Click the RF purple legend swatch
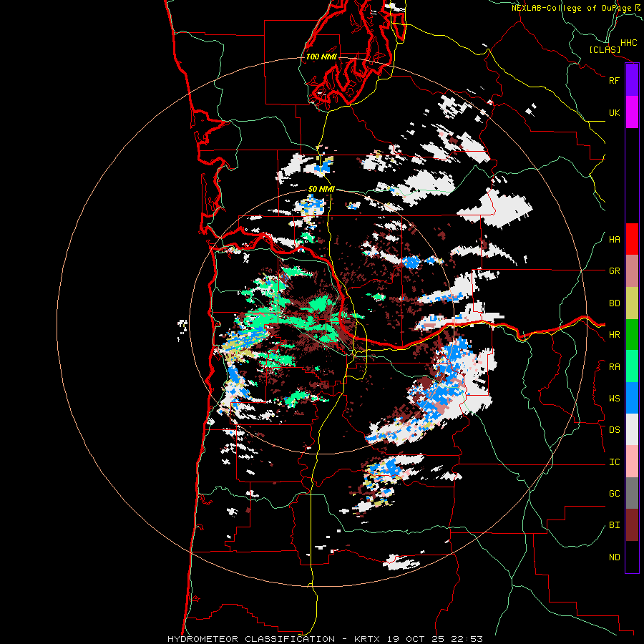Image resolution: width=644 pixels, height=644 pixels. [632, 79]
